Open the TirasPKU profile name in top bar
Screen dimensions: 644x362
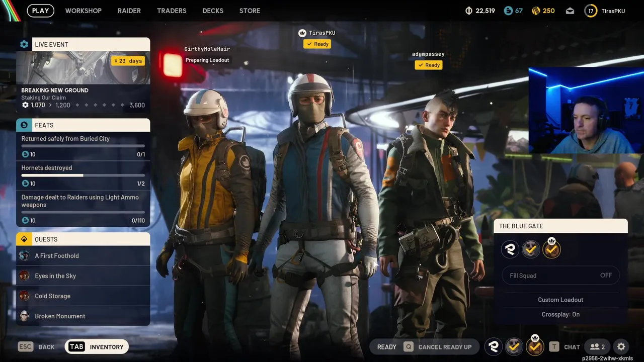click(613, 11)
